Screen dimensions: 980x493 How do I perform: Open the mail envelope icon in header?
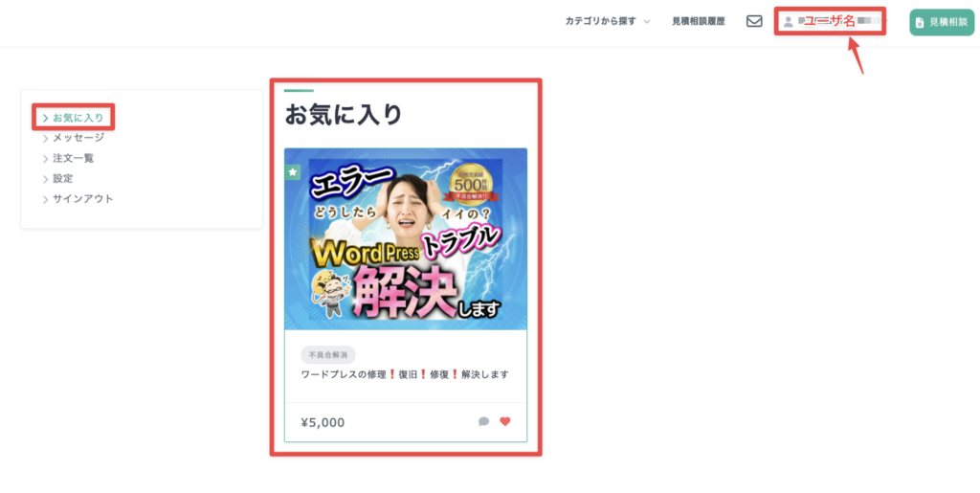[x=754, y=21]
